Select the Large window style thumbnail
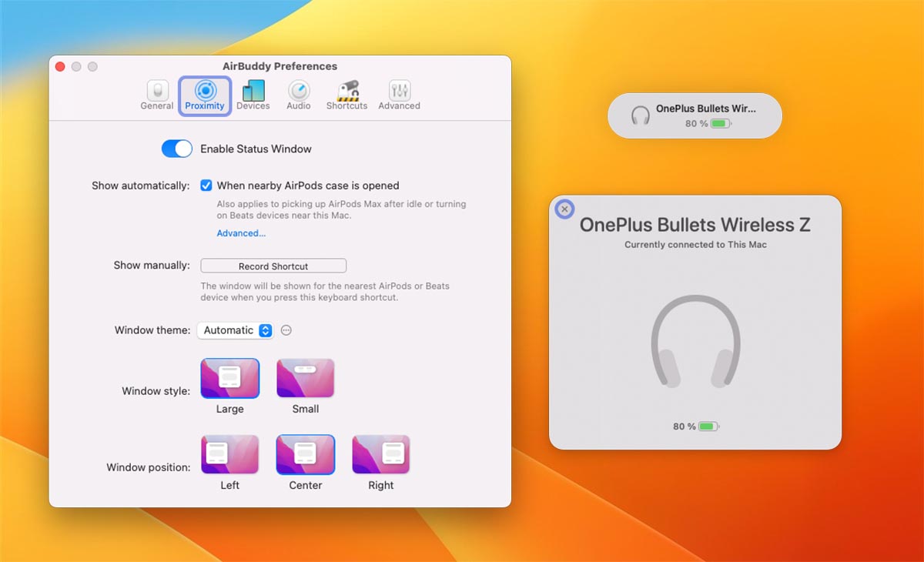924x562 pixels. point(229,378)
